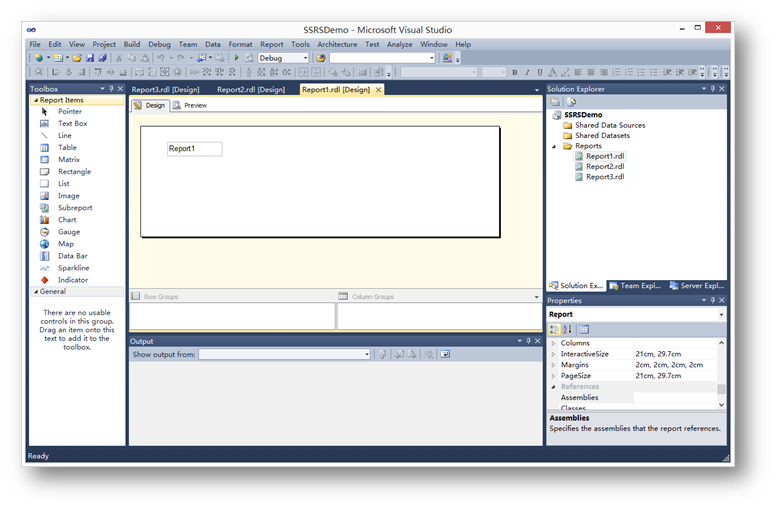777x509 pixels.
Task: Click the Assemblies property value field
Action: coord(675,397)
